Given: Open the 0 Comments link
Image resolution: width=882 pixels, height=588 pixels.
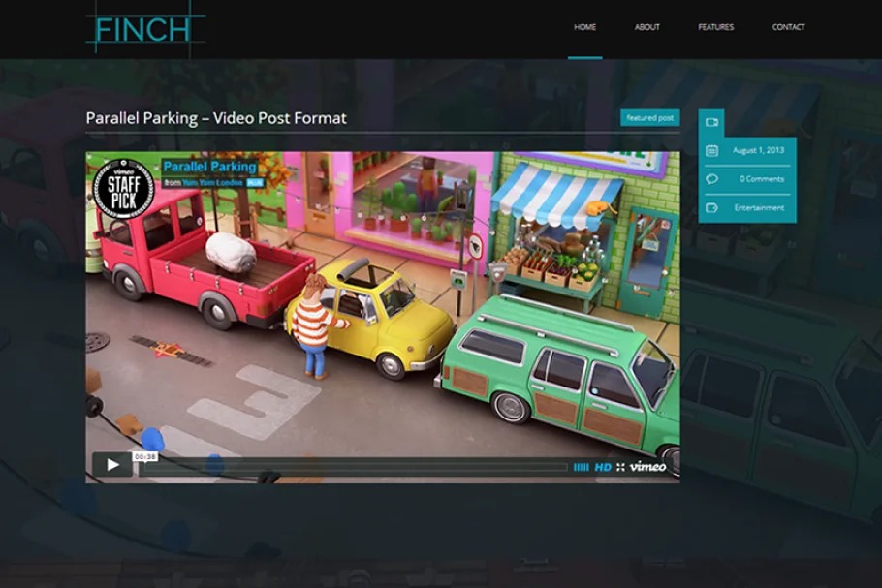Looking at the screenshot, I should click(x=761, y=179).
